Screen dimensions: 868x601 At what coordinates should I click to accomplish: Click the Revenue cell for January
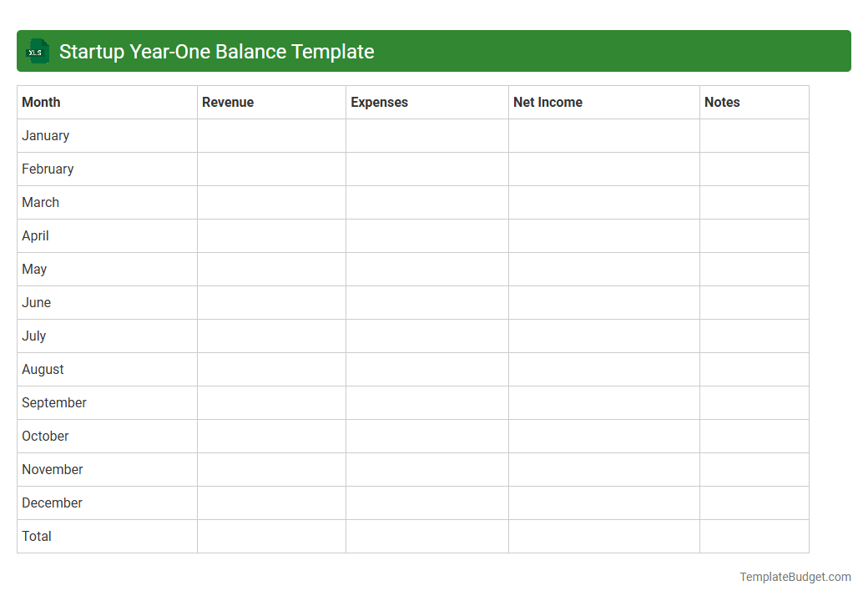click(x=271, y=135)
